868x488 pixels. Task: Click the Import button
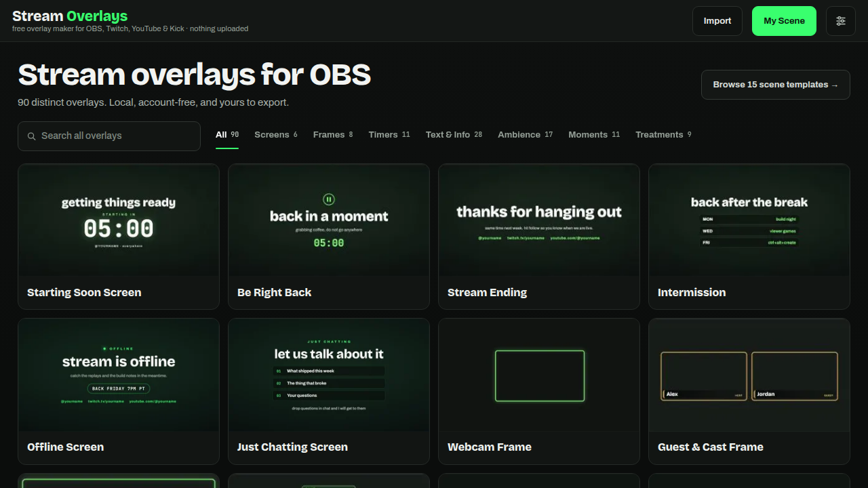click(x=717, y=21)
